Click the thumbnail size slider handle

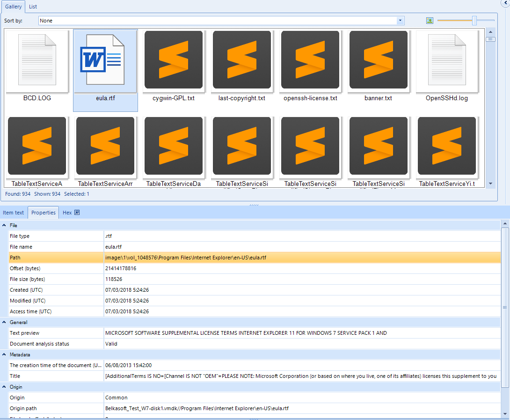pos(474,21)
